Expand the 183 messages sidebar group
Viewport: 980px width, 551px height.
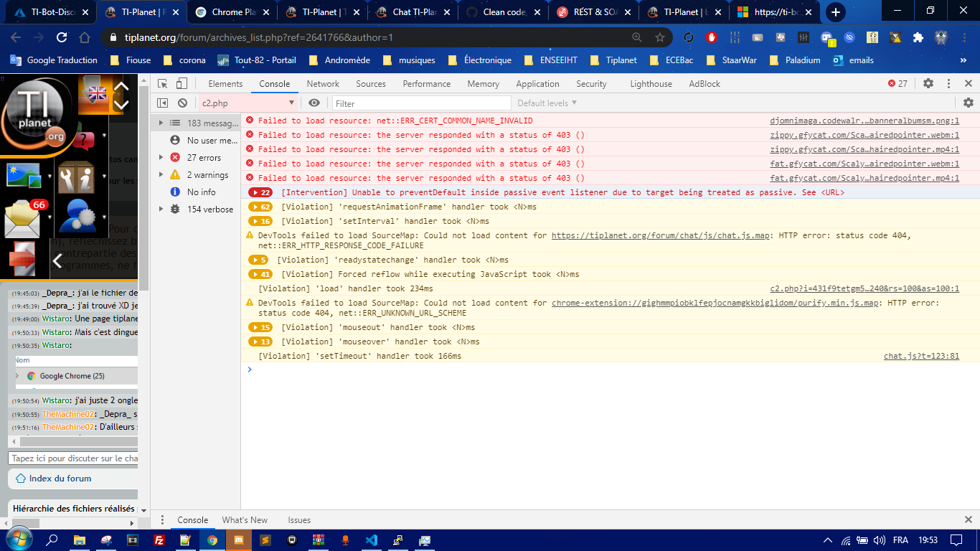pos(161,123)
